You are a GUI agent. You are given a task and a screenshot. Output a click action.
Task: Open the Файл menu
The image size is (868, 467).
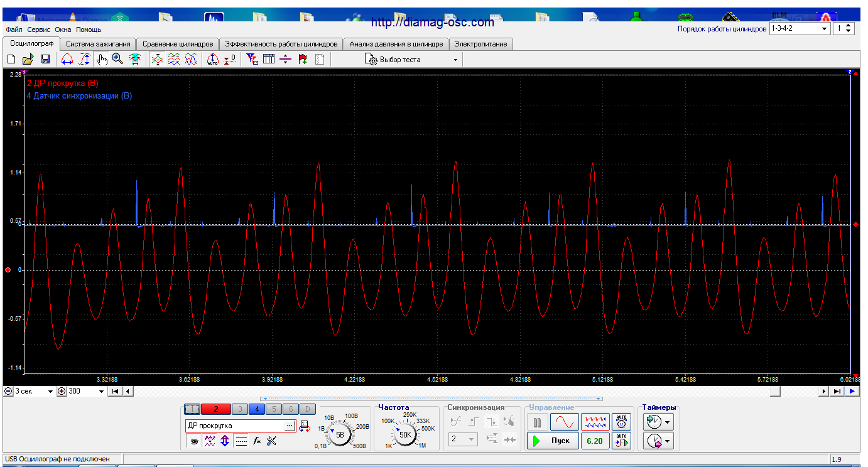(14, 30)
